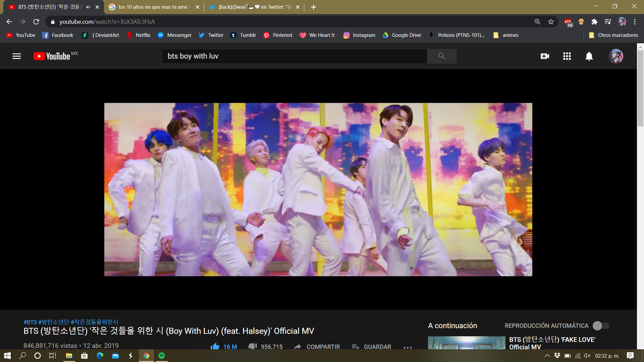This screenshot has height=362, width=644.
Task: Open the Messenger bookmark
Action: 174,35
